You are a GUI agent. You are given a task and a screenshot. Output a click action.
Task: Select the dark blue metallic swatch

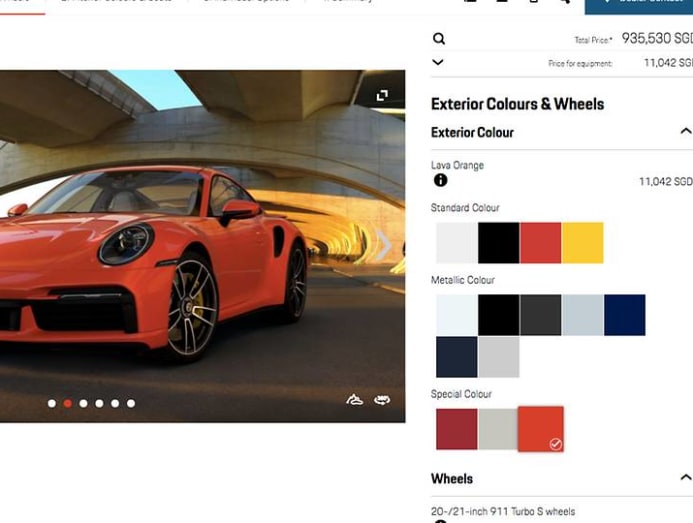coord(624,315)
